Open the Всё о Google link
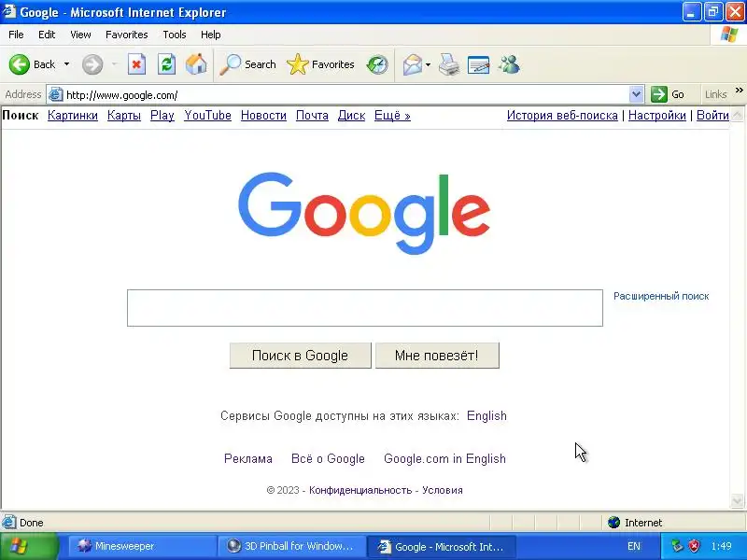The height and width of the screenshot is (560, 747). [x=328, y=458]
